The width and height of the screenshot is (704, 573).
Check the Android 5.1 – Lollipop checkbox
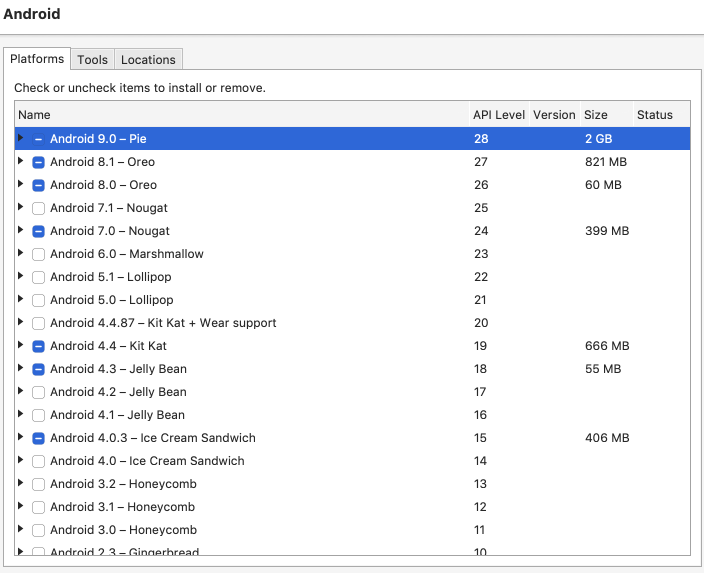pos(39,277)
